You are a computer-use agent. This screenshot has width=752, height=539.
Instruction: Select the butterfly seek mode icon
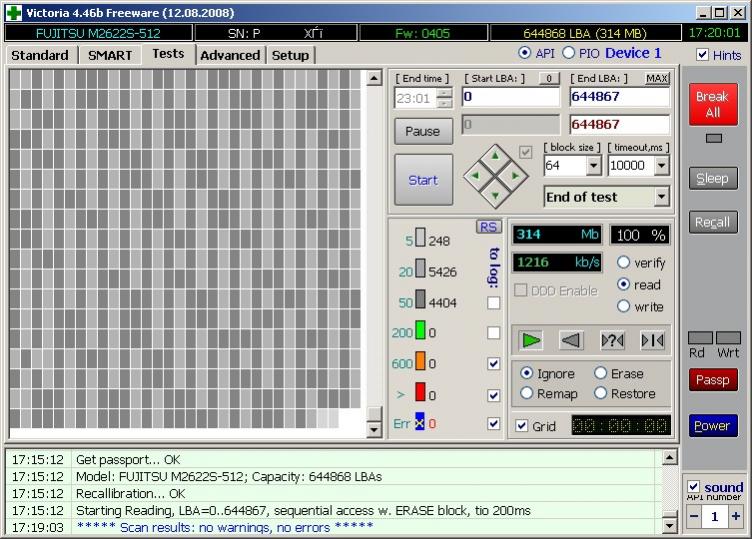652,340
